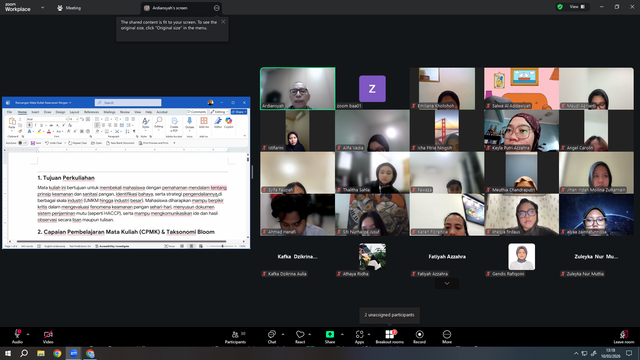The width and height of the screenshot is (640, 360).
Task: Open options on Ardiansyah's screen tab
Action: coord(216,8)
